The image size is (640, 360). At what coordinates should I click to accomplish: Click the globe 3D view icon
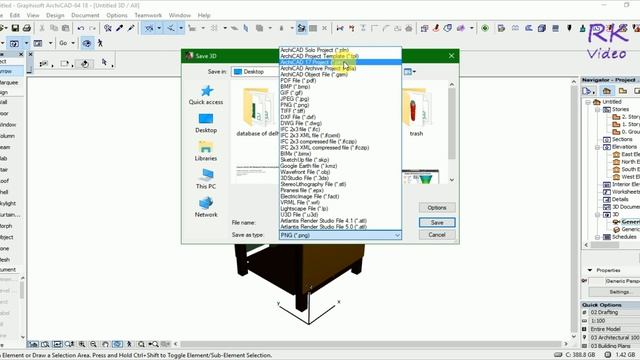[x=87, y=43]
